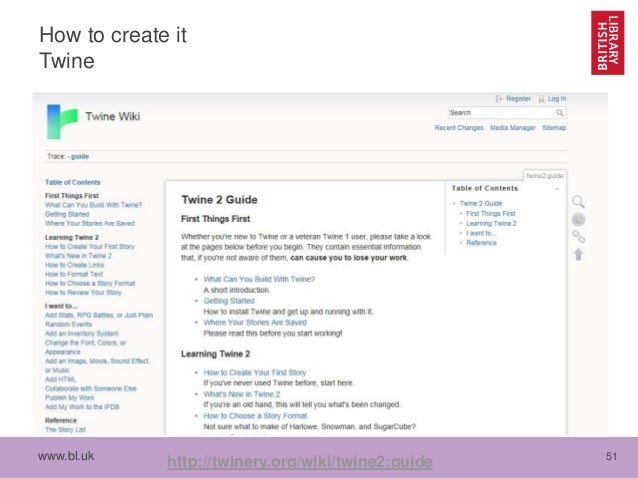638x479 pixels.
Task: Open Getting Started in the left sidebar
Action: [67, 214]
